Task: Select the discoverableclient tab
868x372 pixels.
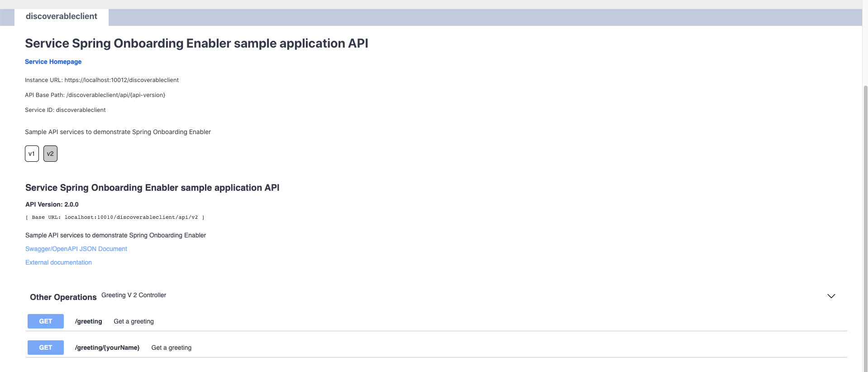Action: pyautogui.click(x=62, y=16)
